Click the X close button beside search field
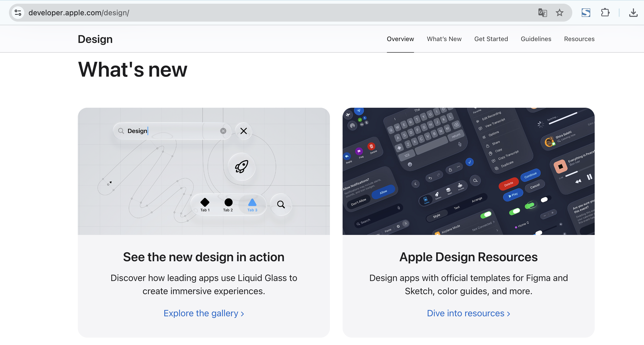The height and width of the screenshot is (345, 644). (244, 131)
